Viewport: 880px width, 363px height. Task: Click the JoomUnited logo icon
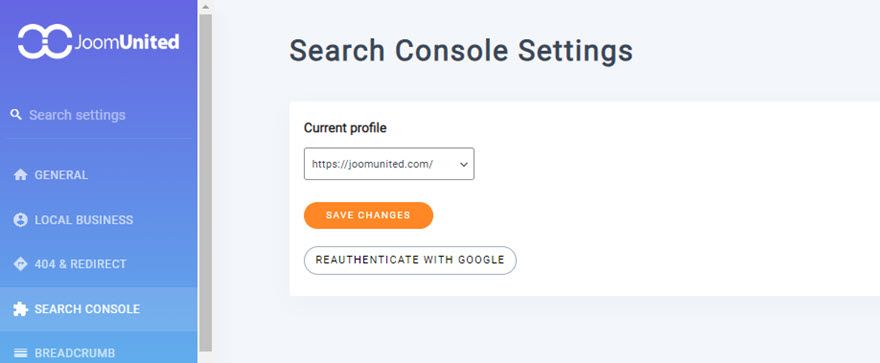tap(45, 41)
